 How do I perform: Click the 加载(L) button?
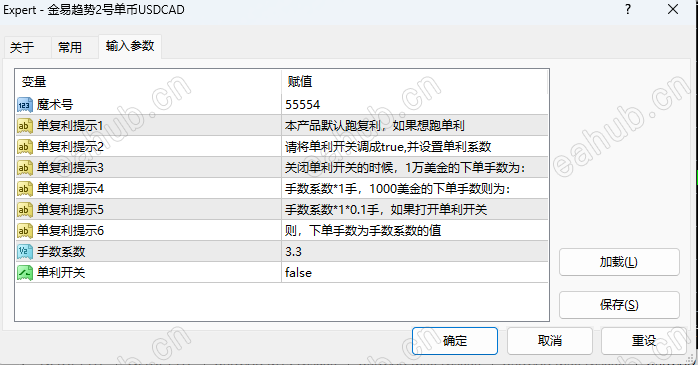pyautogui.click(x=619, y=262)
